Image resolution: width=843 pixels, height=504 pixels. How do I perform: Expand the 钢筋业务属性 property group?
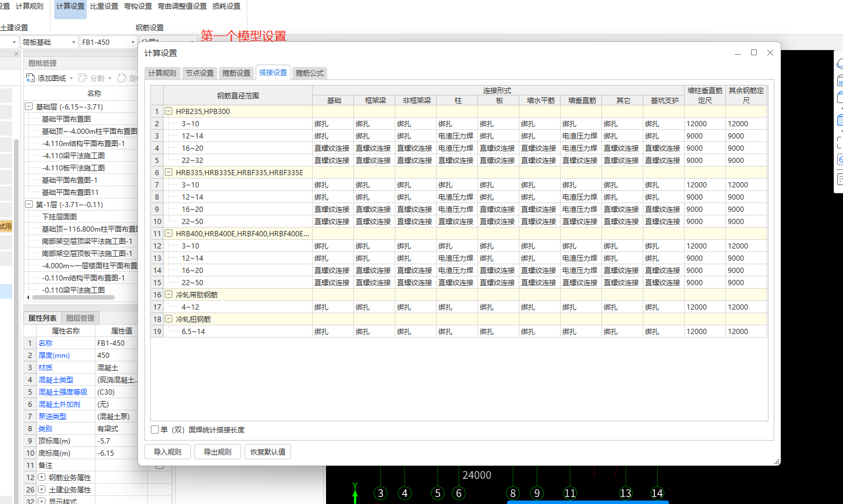[x=41, y=477]
